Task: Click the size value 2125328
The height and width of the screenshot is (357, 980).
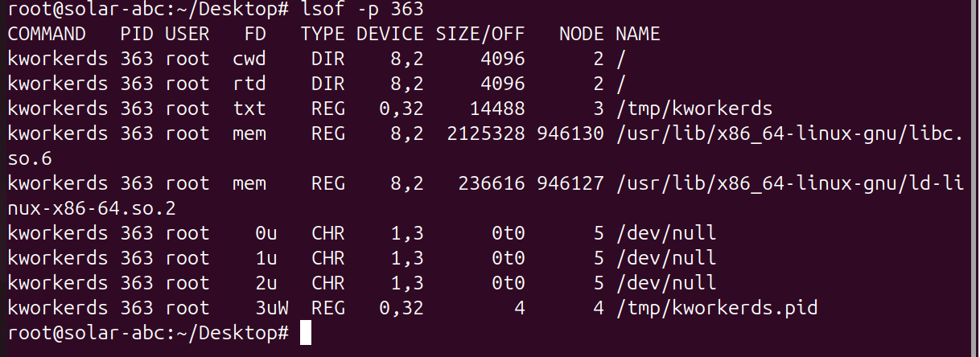Action: click(486, 134)
